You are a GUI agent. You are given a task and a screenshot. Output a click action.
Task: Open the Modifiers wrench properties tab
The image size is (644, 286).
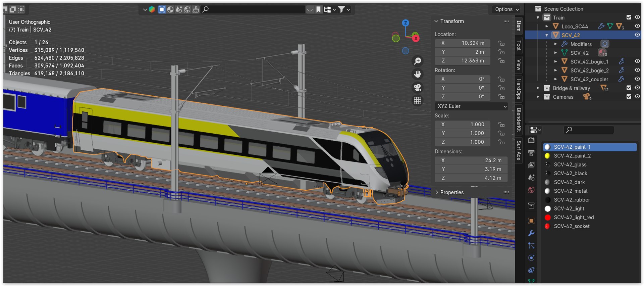click(x=531, y=233)
